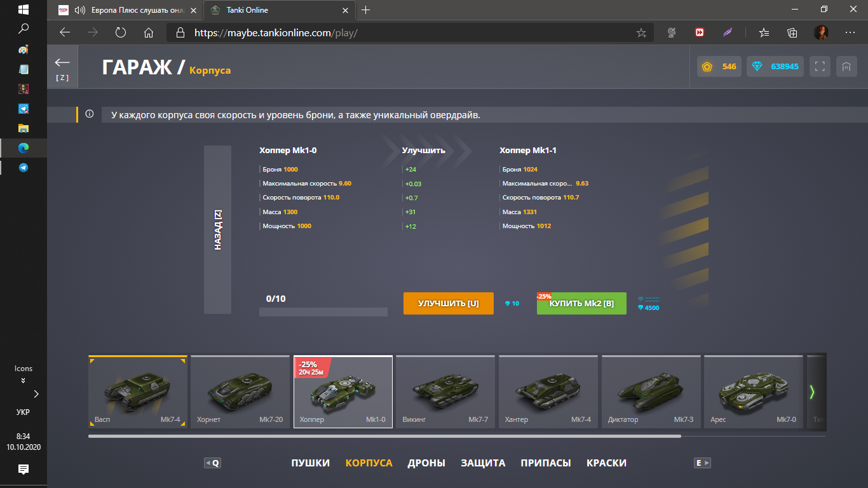Click the Броня 1000 stat line
The image size is (868, 488).
[280, 170]
